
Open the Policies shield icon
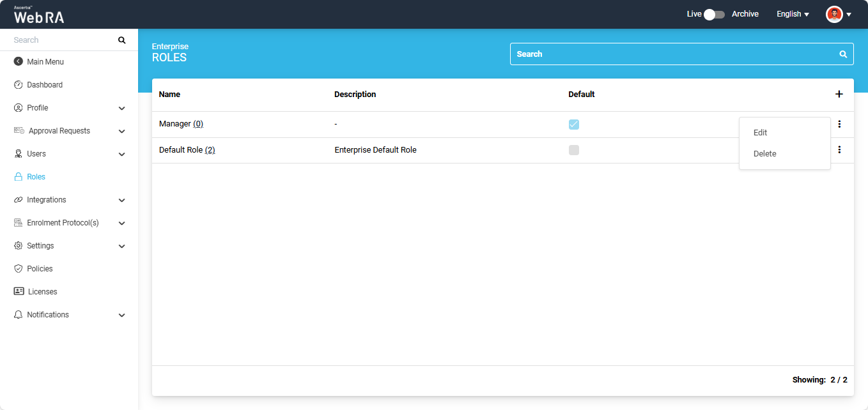tap(19, 269)
